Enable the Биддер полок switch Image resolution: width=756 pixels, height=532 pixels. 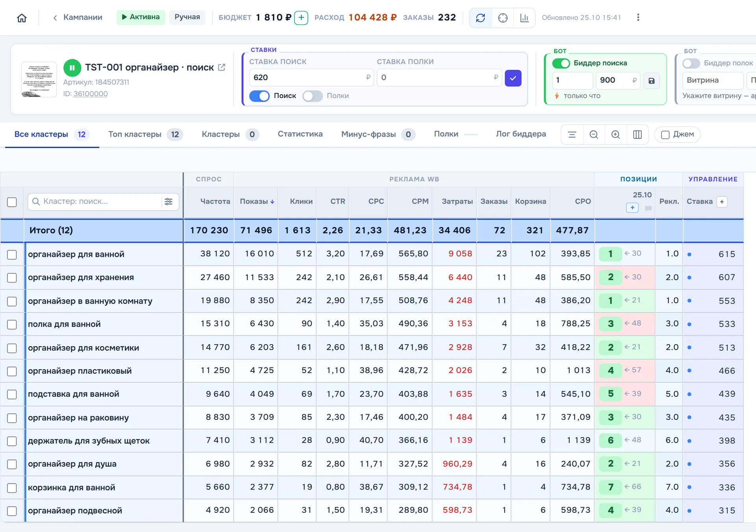point(691,63)
